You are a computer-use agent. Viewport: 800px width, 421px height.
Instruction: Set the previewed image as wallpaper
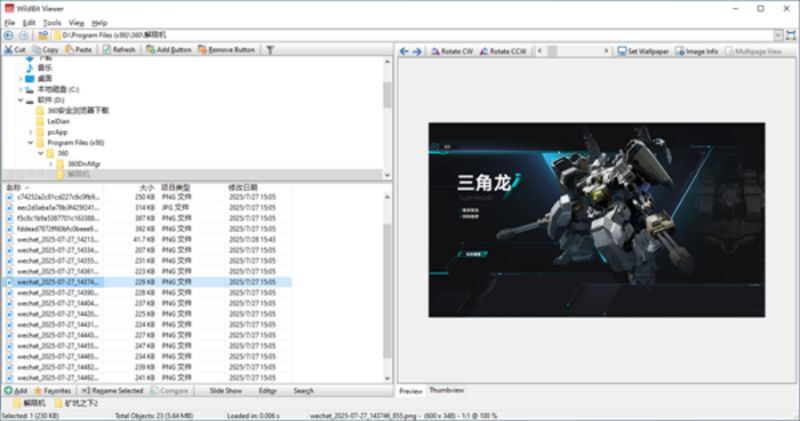coord(643,51)
